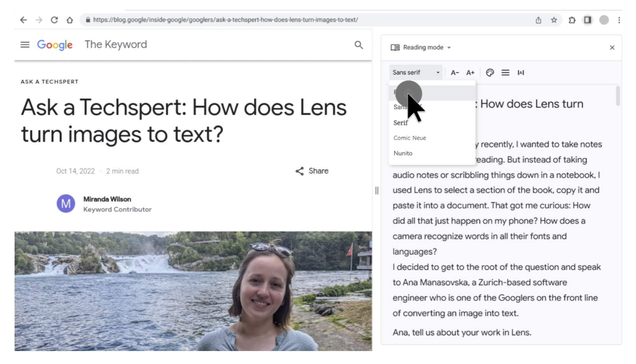Click the lock icon in the address bar
636x364 pixels.
click(x=88, y=20)
